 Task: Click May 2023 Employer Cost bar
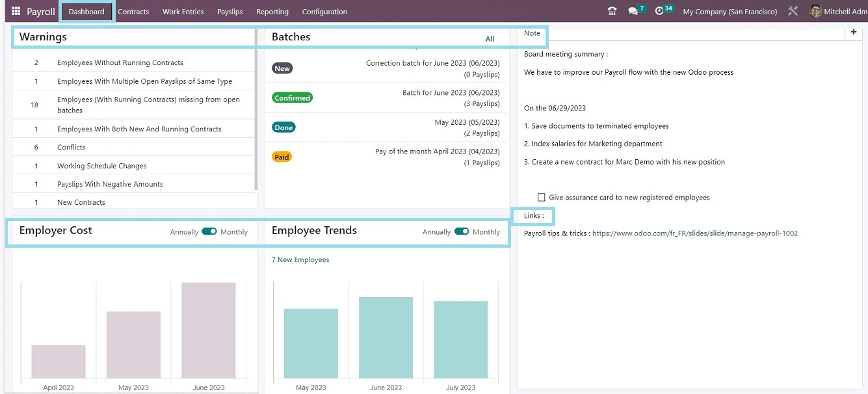(x=133, y=345)
